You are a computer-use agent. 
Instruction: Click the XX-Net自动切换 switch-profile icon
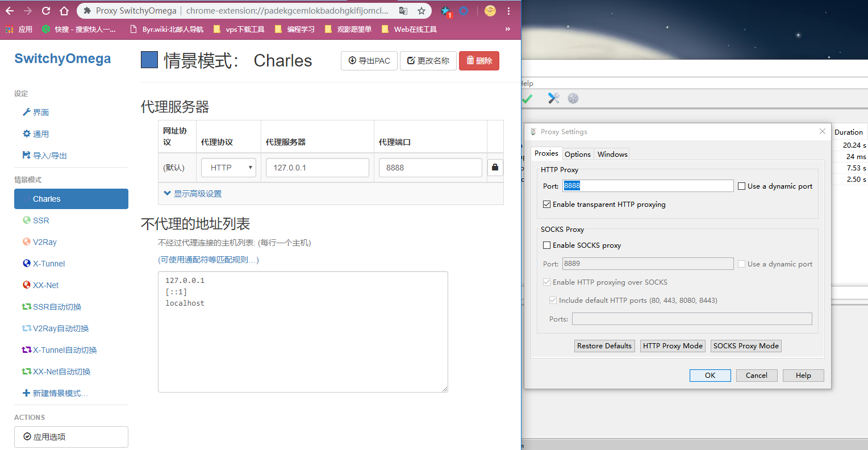click(26, 372)
